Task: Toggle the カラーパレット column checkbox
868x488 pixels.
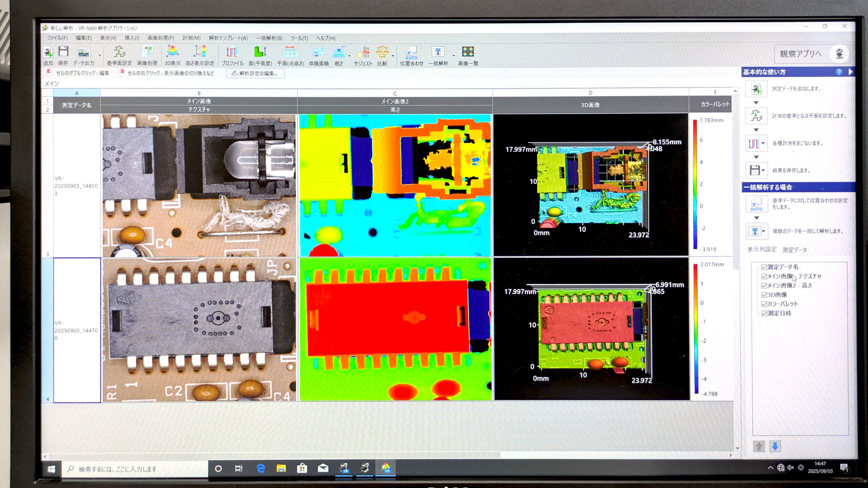Action: pos(764,304)
